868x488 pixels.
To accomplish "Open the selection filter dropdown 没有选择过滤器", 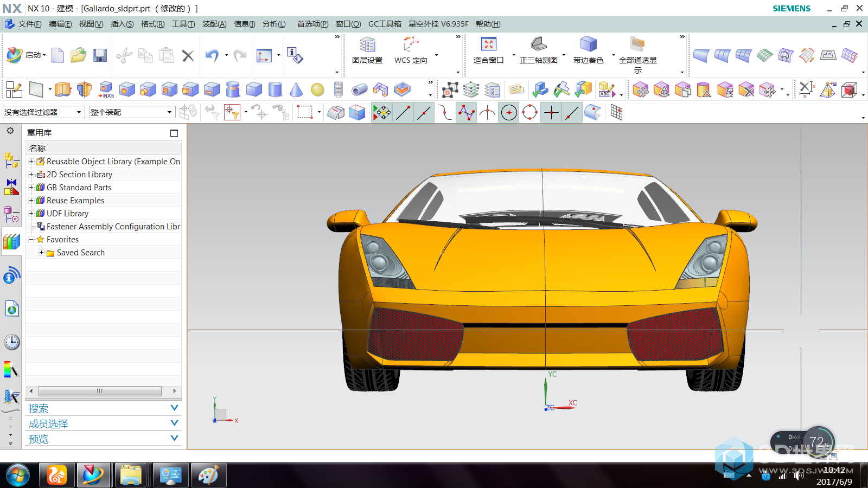I will [43, 112].
